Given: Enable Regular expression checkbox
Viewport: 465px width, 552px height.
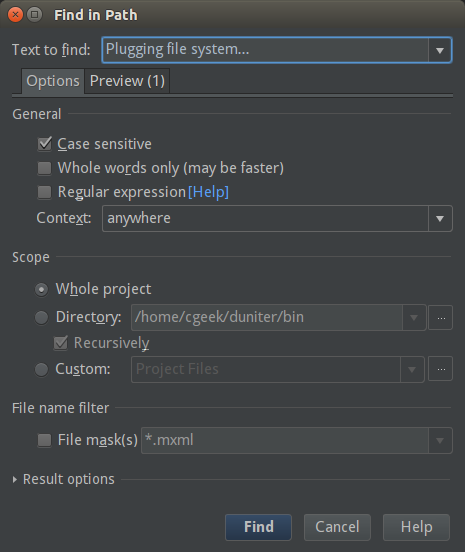Looking at the screenshot, I should (44, 192).
